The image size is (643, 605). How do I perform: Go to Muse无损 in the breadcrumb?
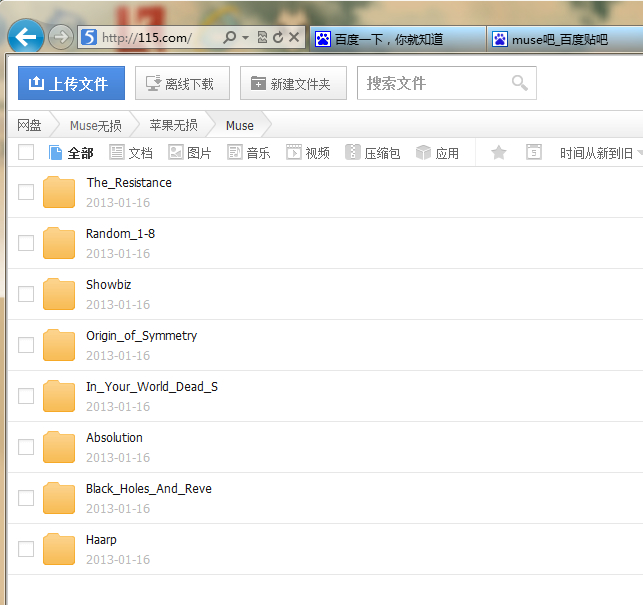[96, 125]
